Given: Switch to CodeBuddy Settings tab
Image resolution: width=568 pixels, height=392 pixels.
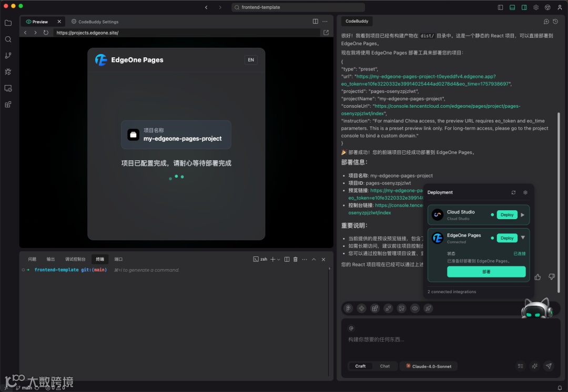Looking at the screenshot, I should [95, 22].
